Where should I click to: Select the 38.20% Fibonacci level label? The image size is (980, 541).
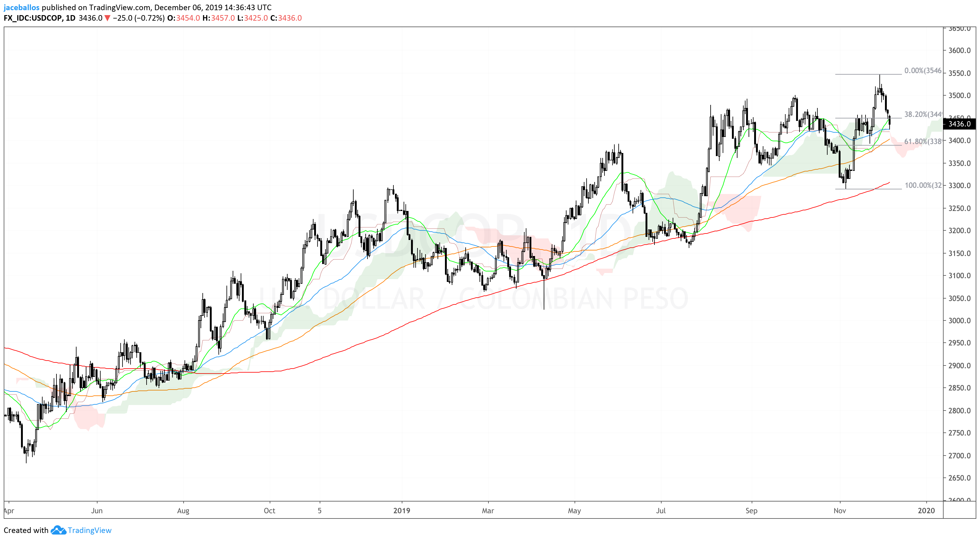point(923,114)
